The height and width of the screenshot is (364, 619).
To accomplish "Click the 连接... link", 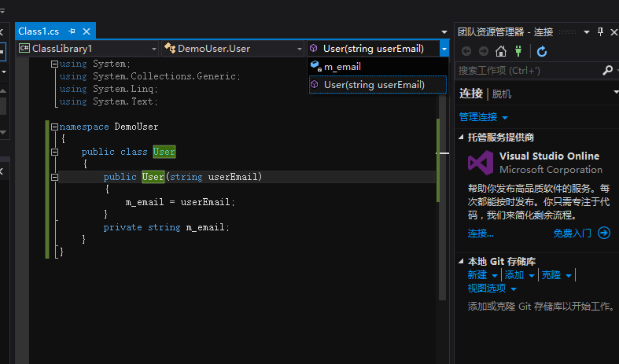I will click(481, 233).
